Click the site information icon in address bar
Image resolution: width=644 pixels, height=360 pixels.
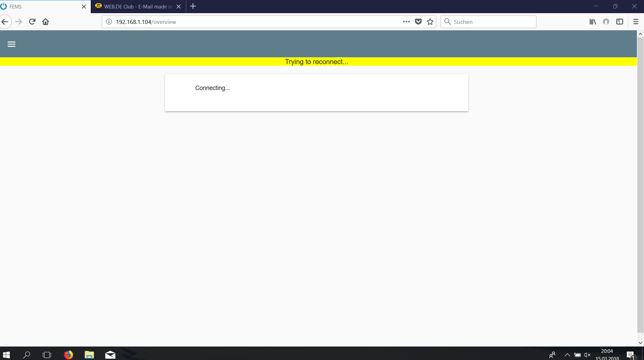click(108, 22)
